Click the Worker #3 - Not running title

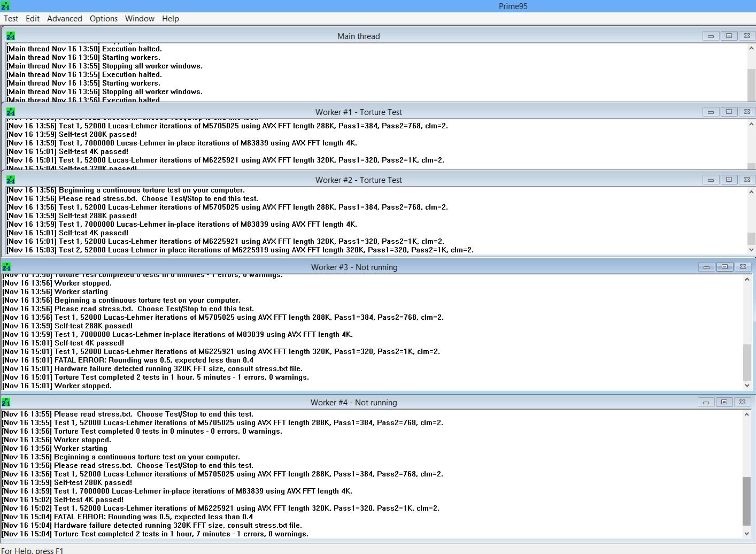tap(354, 267)
